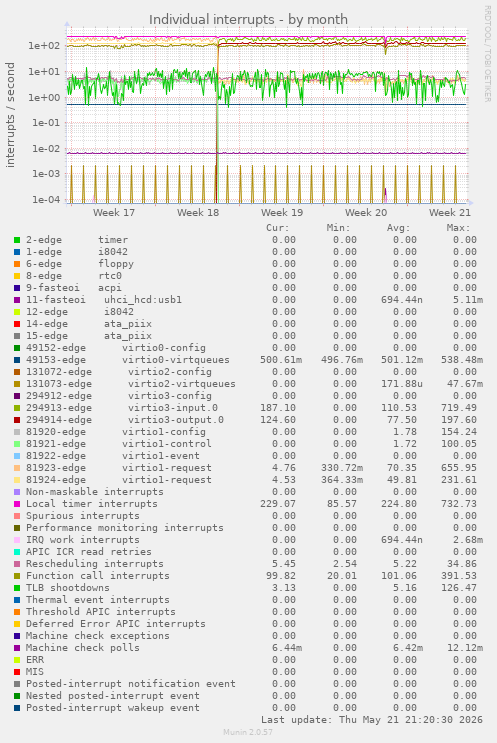Image resolution: width=497 pixels, height=743 pixels.
Task: Click the Last update timestamp text
Action: (372, 720)
